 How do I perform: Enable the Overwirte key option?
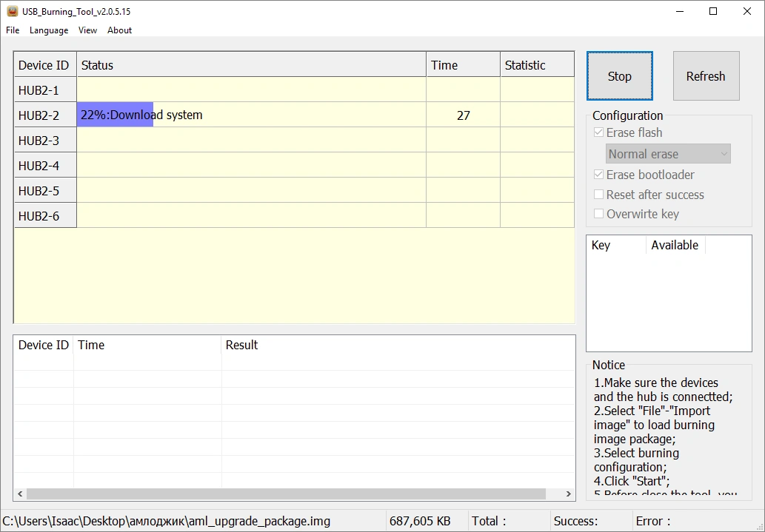click(598, 214)
